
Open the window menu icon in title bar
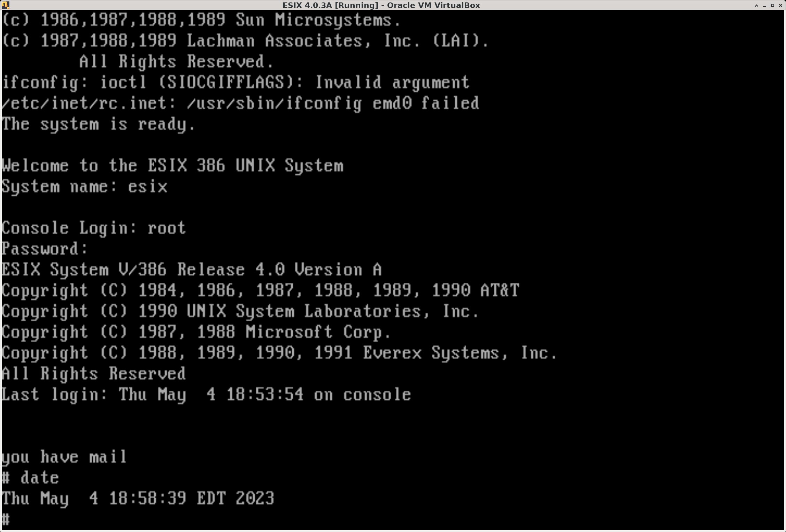click(x=5, y=5)
